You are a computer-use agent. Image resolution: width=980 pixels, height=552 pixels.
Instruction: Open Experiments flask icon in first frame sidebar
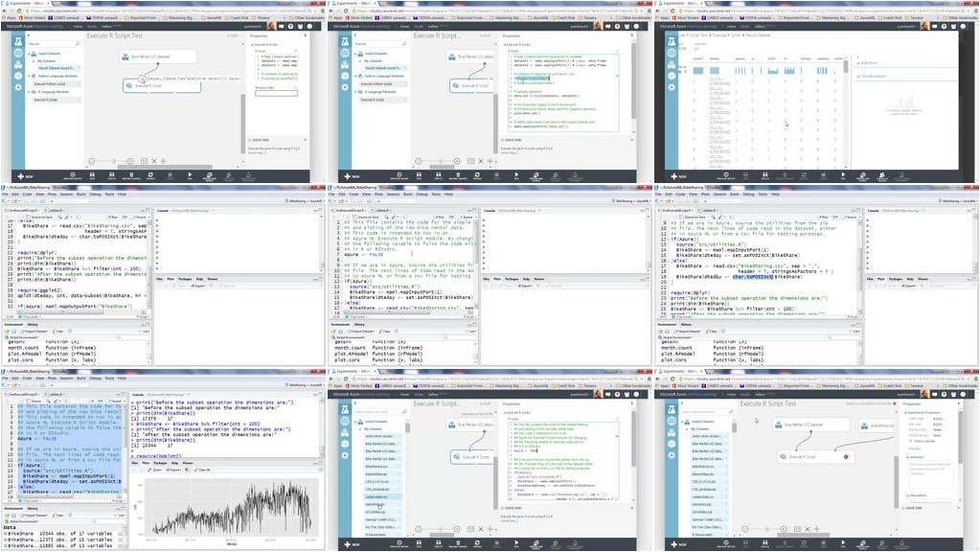18,41
